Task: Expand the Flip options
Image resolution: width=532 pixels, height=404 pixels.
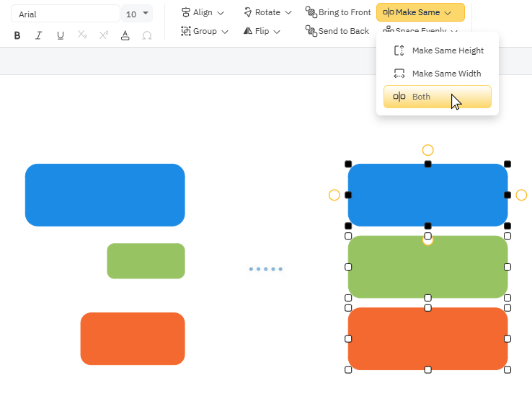Action: [262, 31]
